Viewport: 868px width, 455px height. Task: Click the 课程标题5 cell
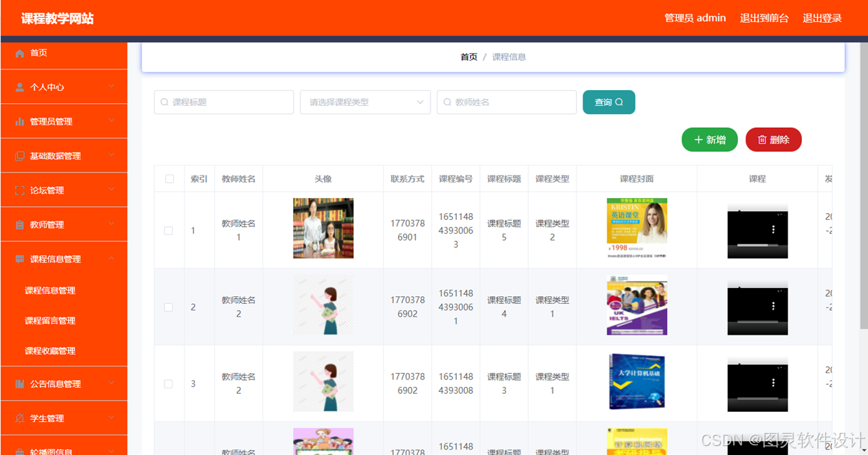pyautogui.click(x=504, y=230)
